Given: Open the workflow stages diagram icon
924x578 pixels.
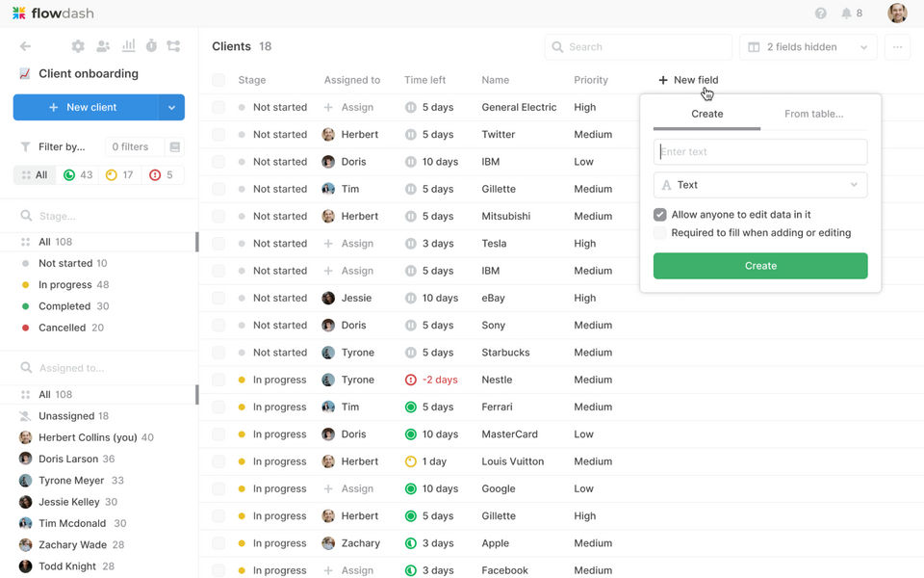Looking at the screenshot, I should (x=174, y=46).
